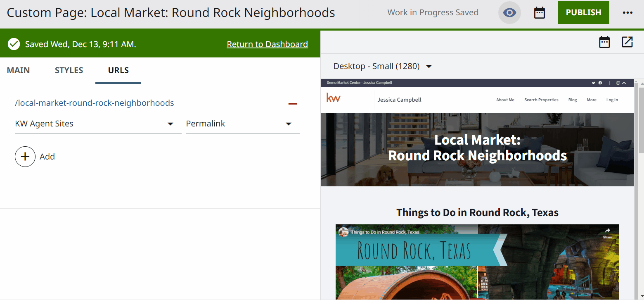Open the Desktop - Small (1280) viewport dropdown
This screenshot has width=644, height=300.
tap(383, 66)
